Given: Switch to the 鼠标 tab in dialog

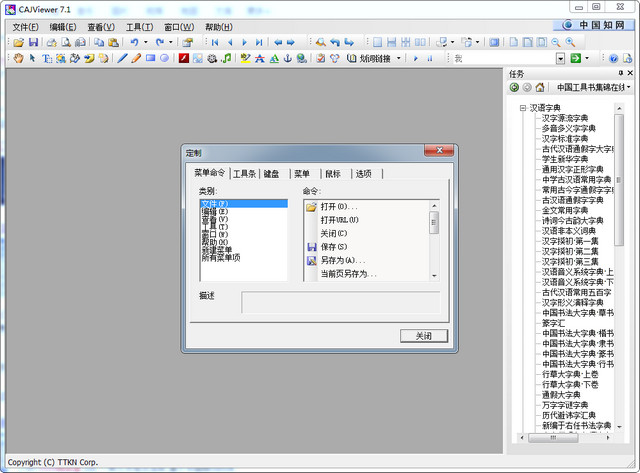Looking at the screenshot, I should [x=333, y=174].
